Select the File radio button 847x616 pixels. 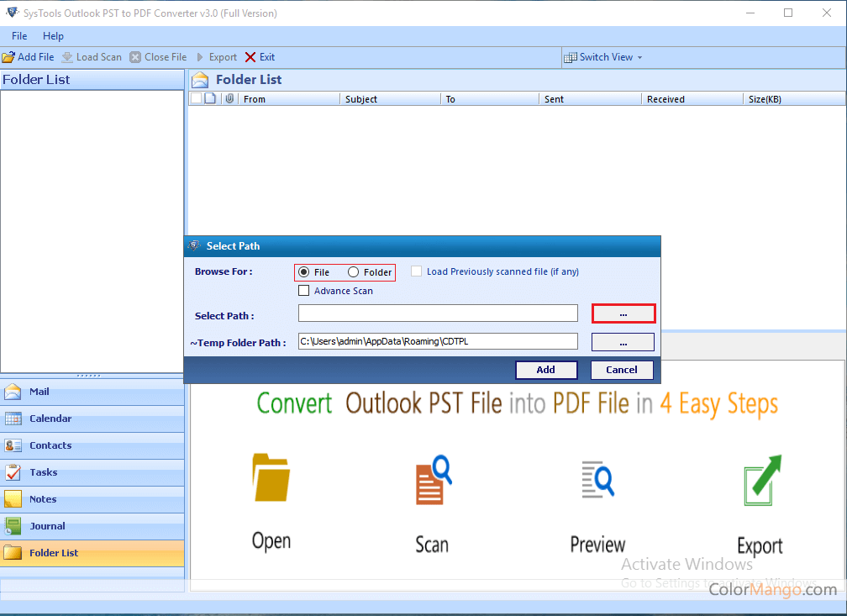(x=304, y=272)
